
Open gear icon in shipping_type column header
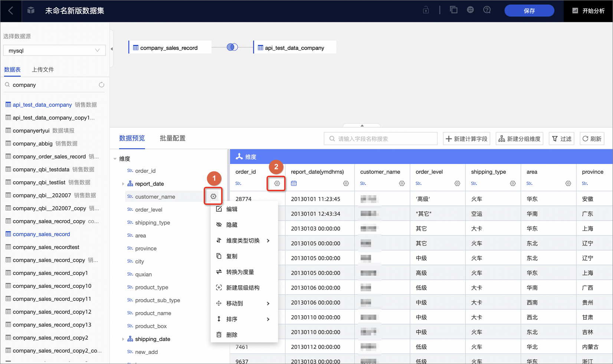[x=513, y=183]
